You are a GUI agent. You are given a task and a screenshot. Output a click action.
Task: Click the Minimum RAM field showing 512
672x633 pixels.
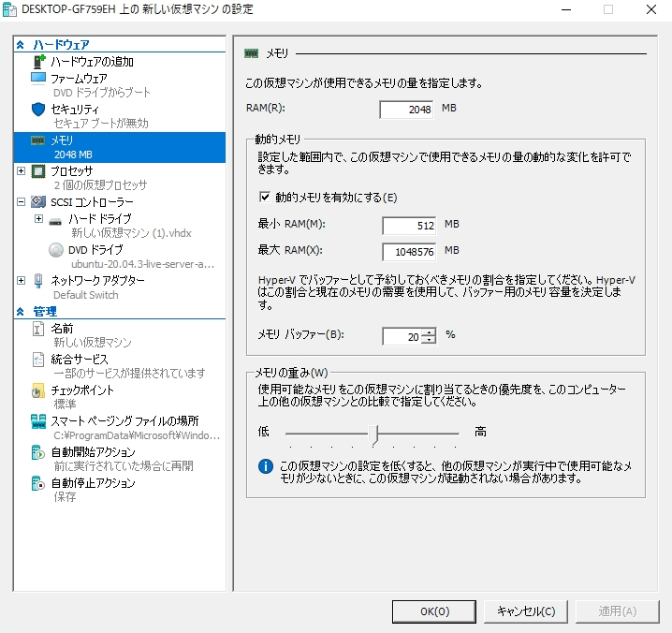[409, 226]
